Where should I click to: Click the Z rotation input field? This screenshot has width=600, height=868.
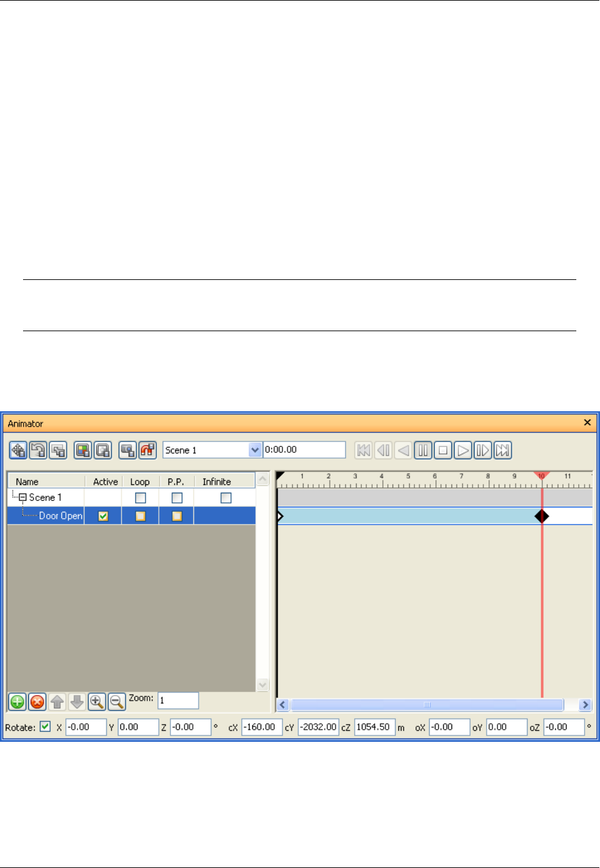point(190,727)
